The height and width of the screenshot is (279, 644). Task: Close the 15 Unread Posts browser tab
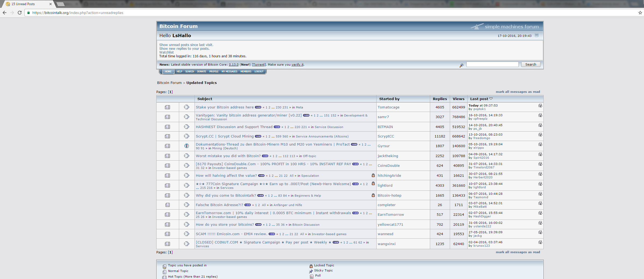point(50,4)
